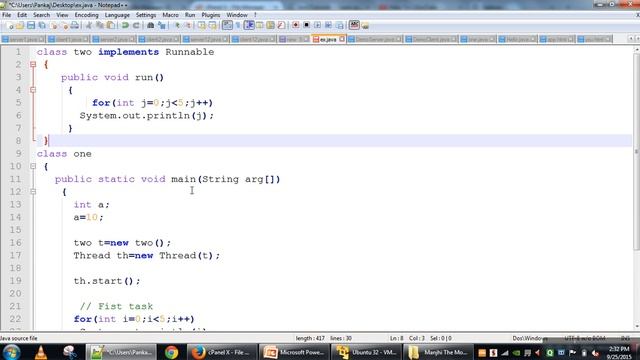This screenshot has height=360, width=640.
Task: Open the Search menu
Action: point(41,15)
